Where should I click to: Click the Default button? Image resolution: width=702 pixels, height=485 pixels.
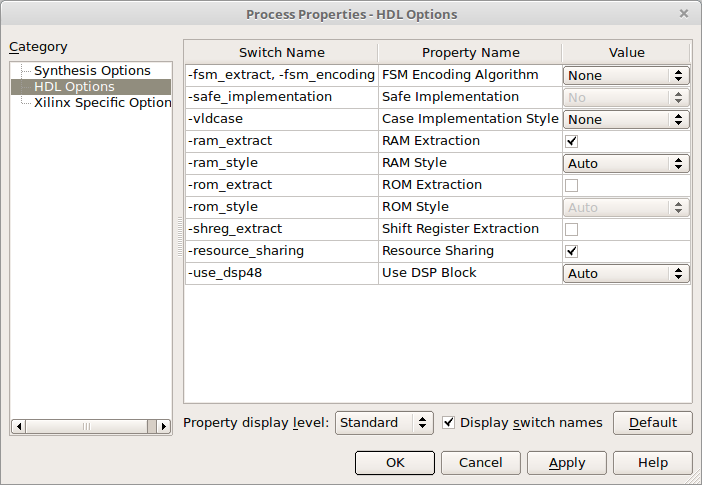pyautogui.click(x=652, y=423)
